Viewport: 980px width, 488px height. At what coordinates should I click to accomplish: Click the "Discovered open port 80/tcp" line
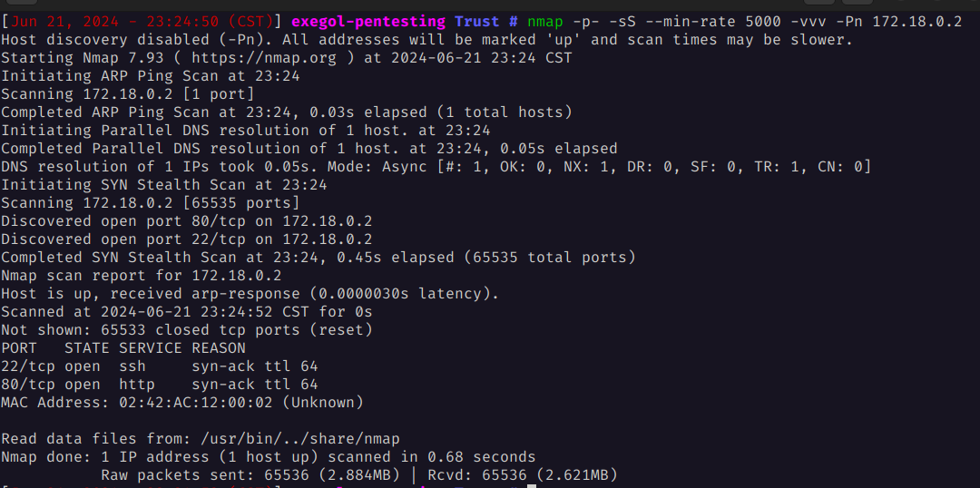186,221
